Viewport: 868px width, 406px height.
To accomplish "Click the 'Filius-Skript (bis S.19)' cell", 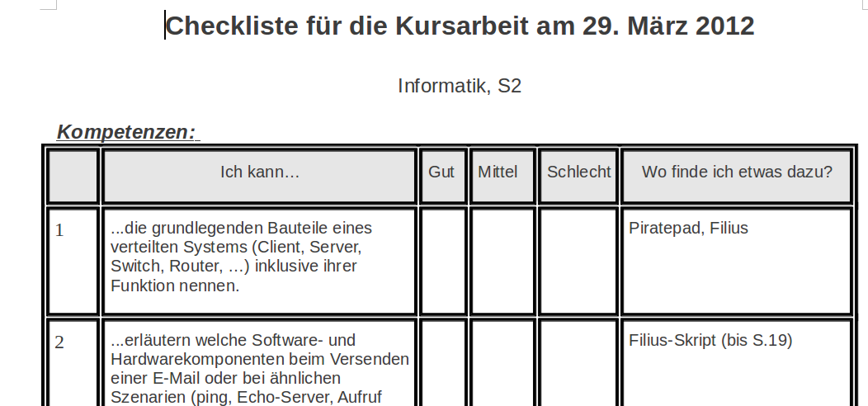I will [710, 341].
